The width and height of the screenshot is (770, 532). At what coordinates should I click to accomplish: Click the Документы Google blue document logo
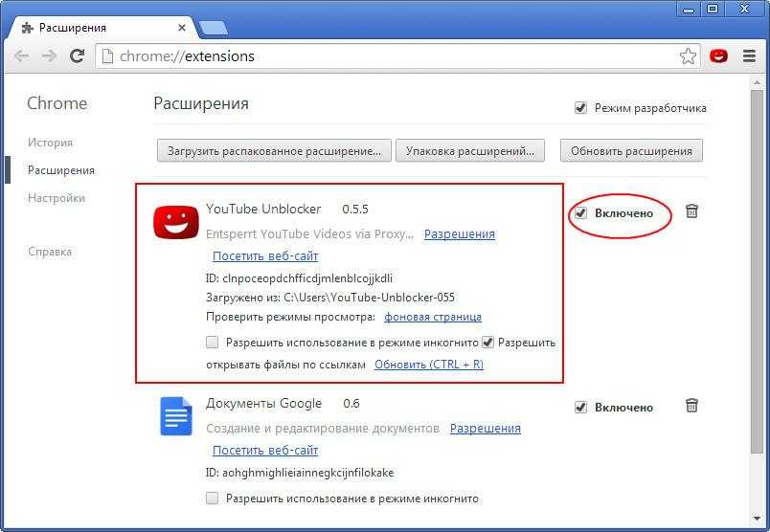coord(176,416)
